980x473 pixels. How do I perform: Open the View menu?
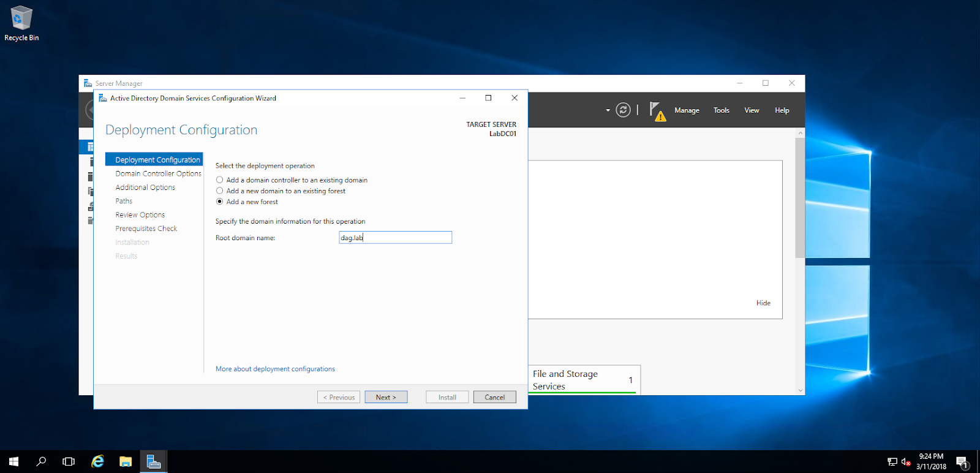point(752,110)
